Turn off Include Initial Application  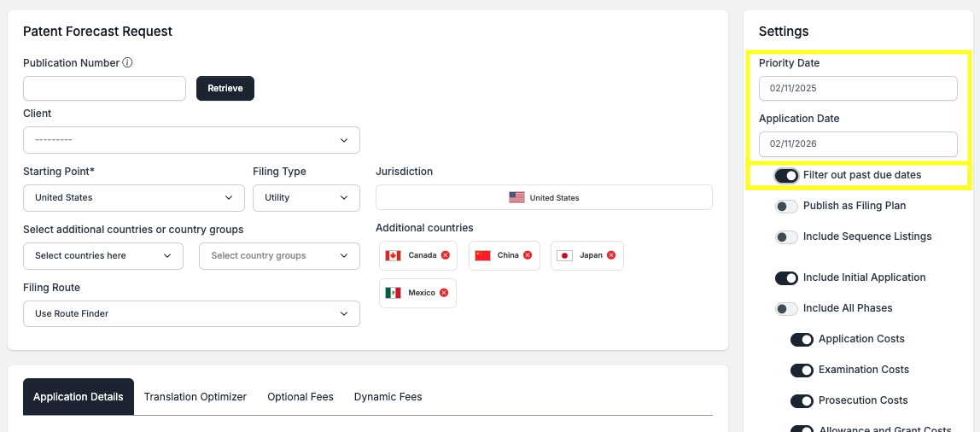pyautogui.click(x=786, y=278)
